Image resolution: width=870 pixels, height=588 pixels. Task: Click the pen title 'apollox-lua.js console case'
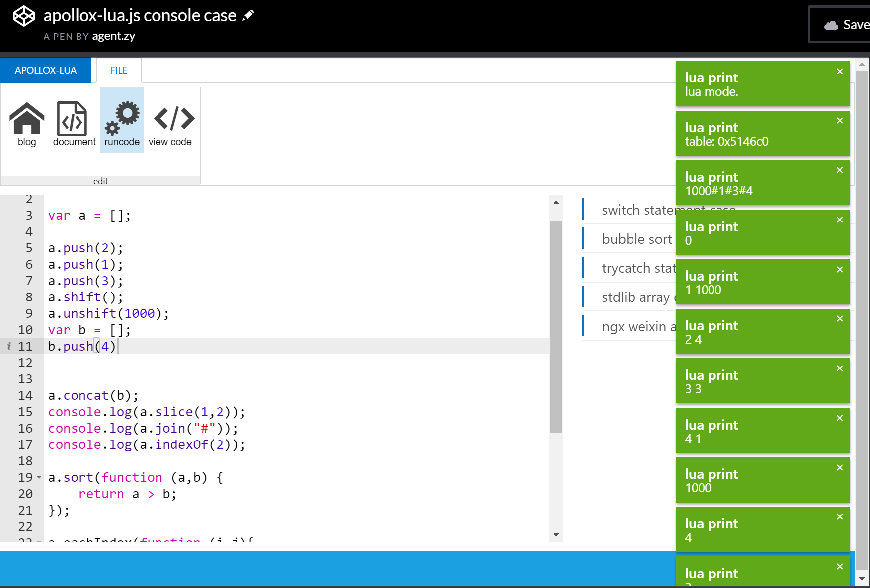pyautogui.click(x=140, y=15)
